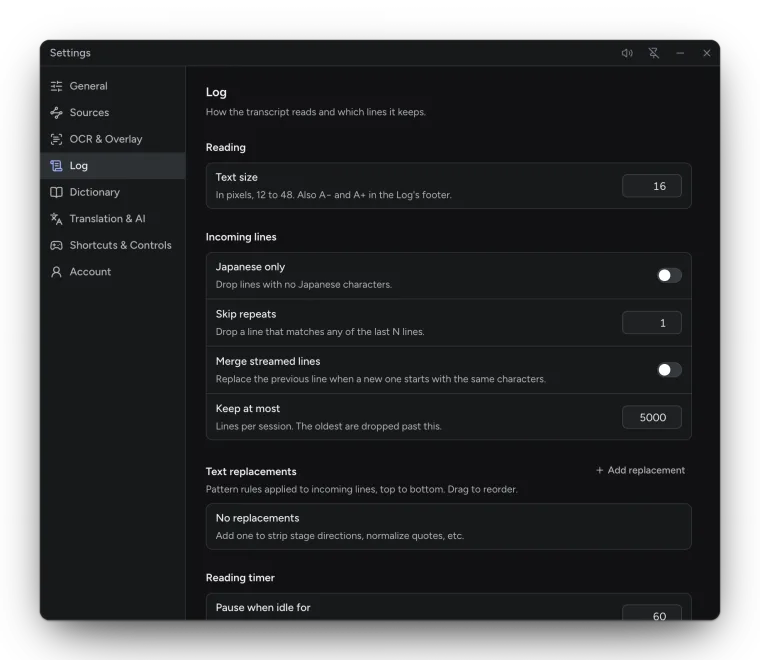Click 'Replace the previous line' description
The width and height of the screenshot is (760, 660).
coord(380,379)
